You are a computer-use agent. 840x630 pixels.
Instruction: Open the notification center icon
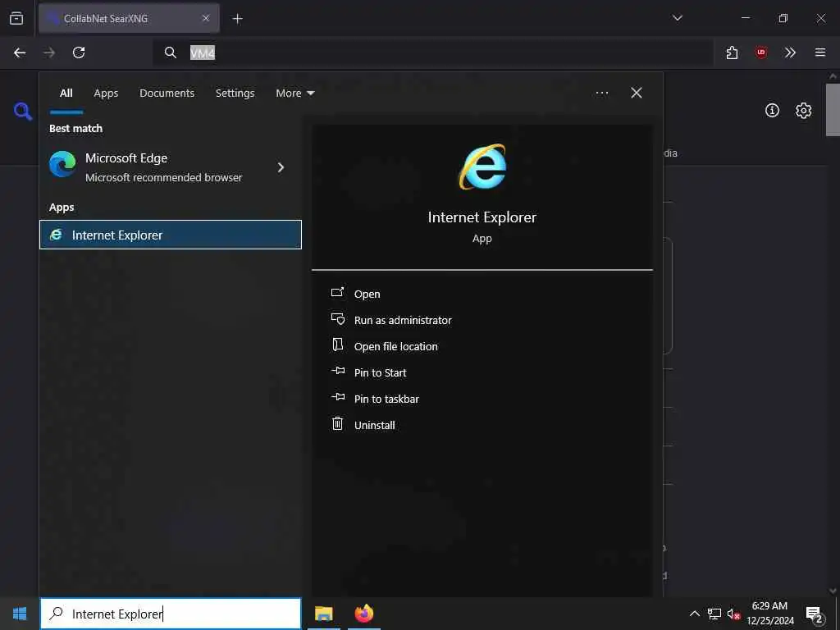(x=815, y=614)
